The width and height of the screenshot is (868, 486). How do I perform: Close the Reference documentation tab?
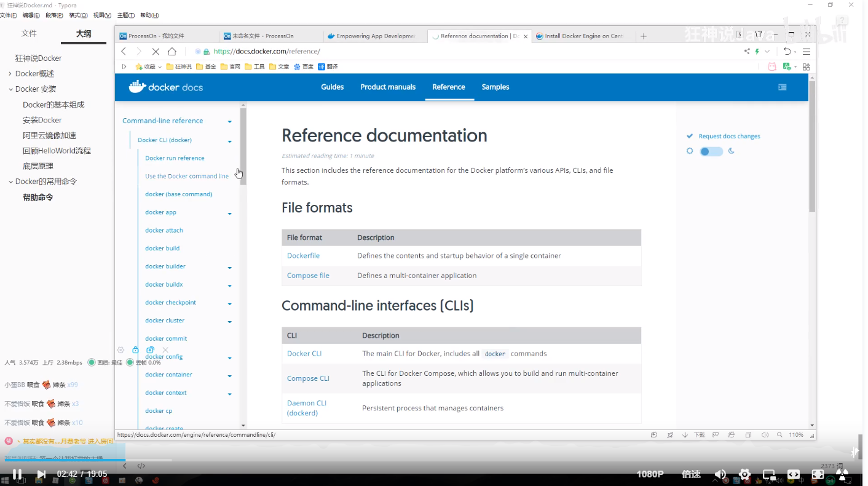pos(526,36)
